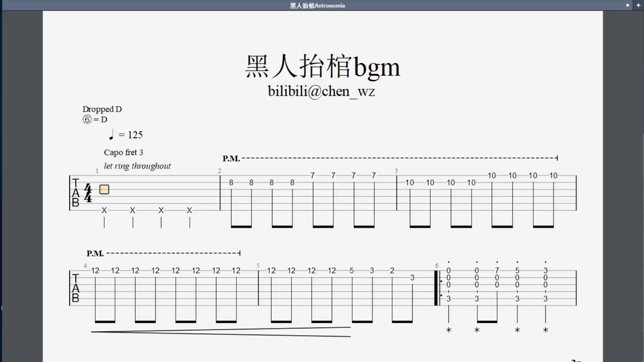Click the Dropped D tuning label
The height and width of the screenshot is (362, 644).
click(102, 109)
